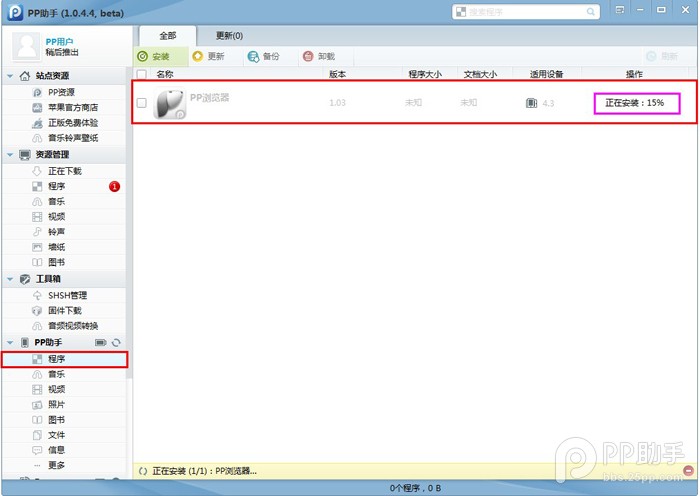Select 音乐 under PP助手 device

(64, 374)
